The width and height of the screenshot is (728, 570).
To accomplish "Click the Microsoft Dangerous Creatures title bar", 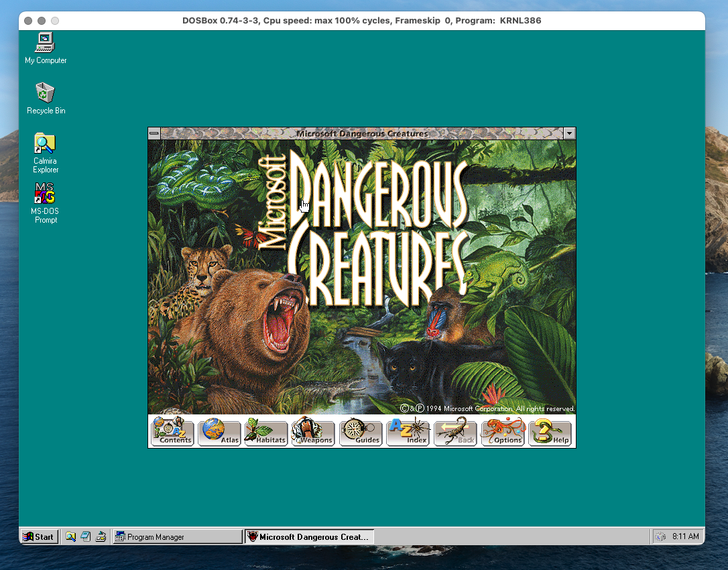I will coord(362,134).
